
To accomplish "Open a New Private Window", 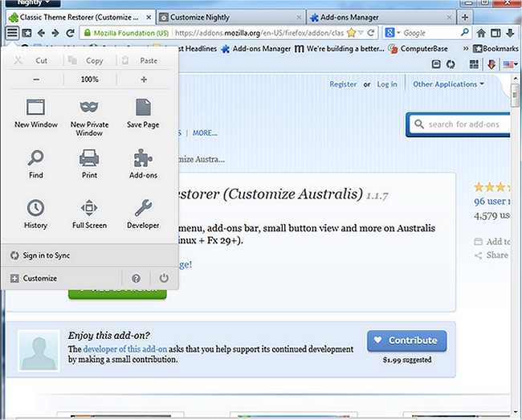I will click(x=89, y=118).
